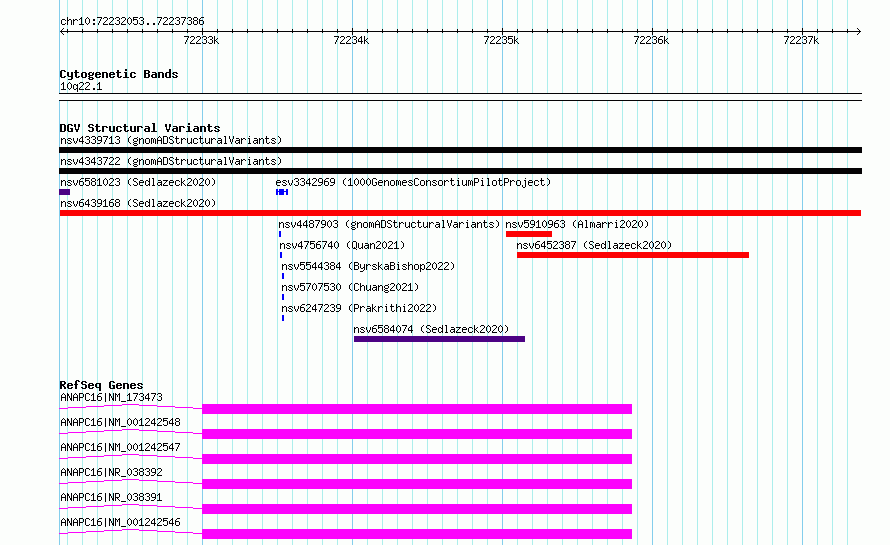The width and height of the screenshot is (890, 545).
Task: Select the 10q22.1 band label
Action: coord(81,86)
